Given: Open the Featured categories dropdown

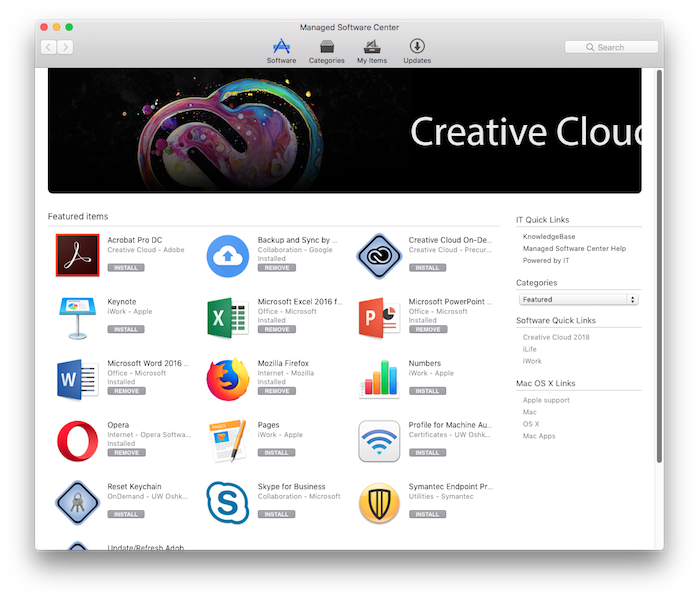Looking at the screenshot, I should (x=579, y=300).
